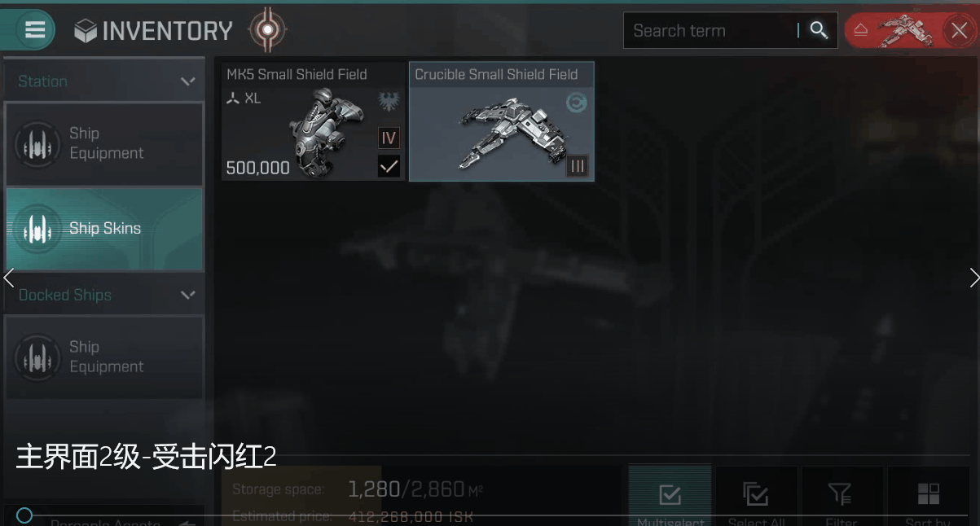
Task: Open the Filter funnel icon
Action: [x=840, y=494]
